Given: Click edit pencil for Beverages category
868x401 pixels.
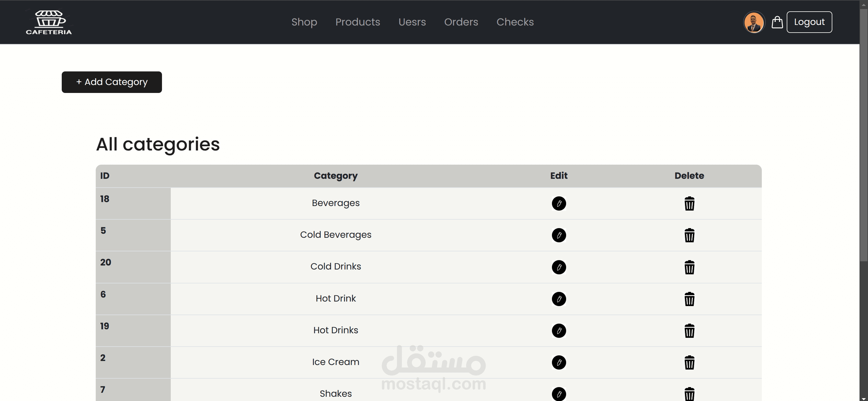Looking at the screenshot, I should pyautogui.click(x=559, y=203).
